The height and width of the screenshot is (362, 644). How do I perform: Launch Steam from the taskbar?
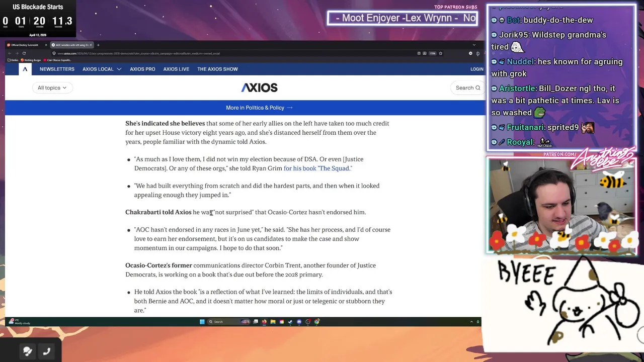290,322
